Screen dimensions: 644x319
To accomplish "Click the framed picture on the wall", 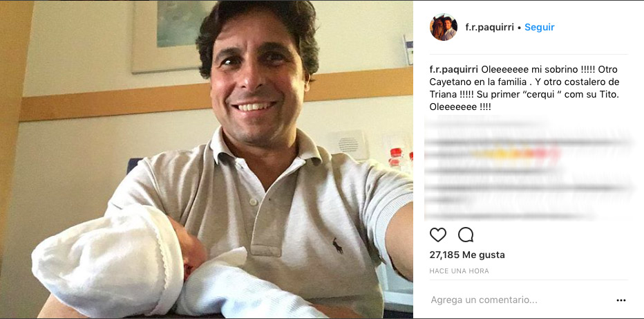I will [173, 36].
